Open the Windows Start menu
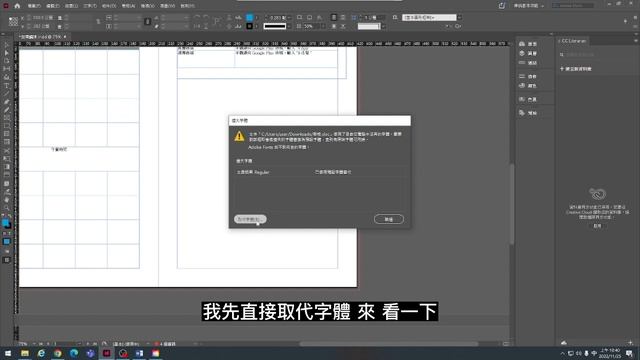The width and height of the screenshot is (640, 360). [8, 353]
